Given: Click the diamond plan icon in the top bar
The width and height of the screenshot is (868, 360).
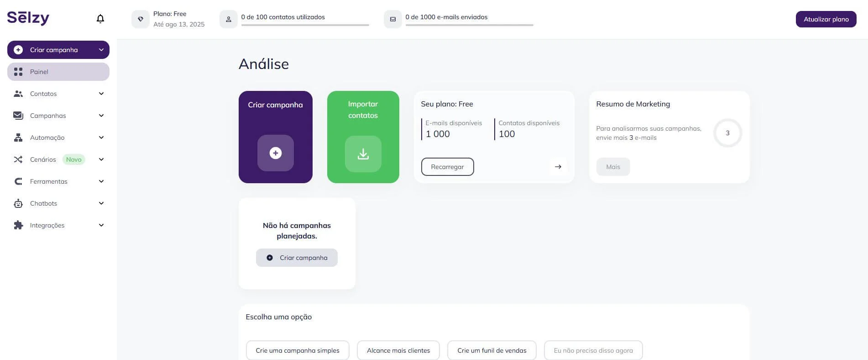Looking at the screenshot, I should pos(141,19).
